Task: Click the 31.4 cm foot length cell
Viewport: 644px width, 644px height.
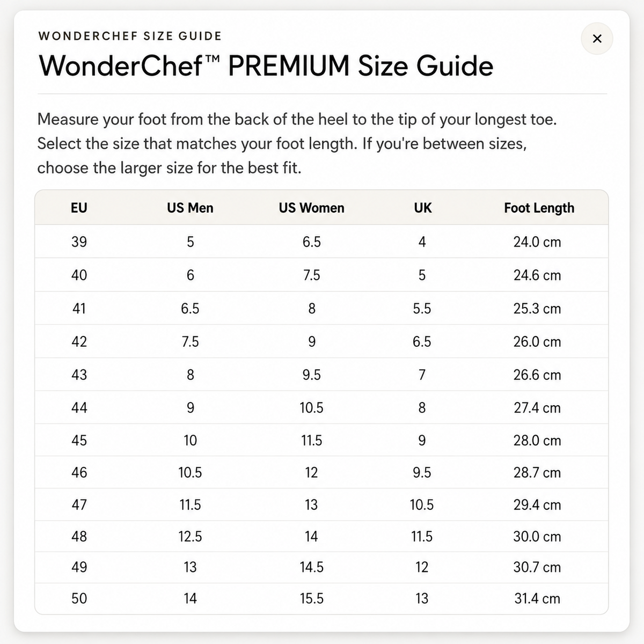Action: (x=537, y=598)
